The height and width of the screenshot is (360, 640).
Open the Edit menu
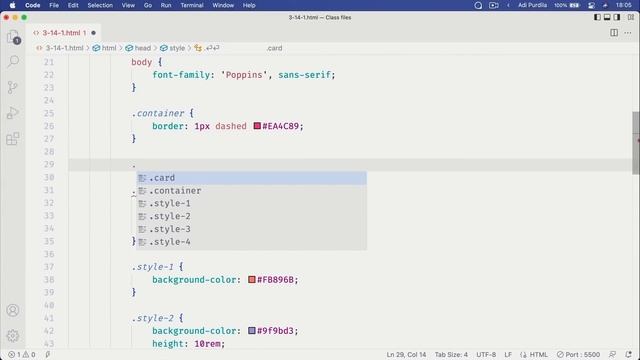tap(73, 5)
